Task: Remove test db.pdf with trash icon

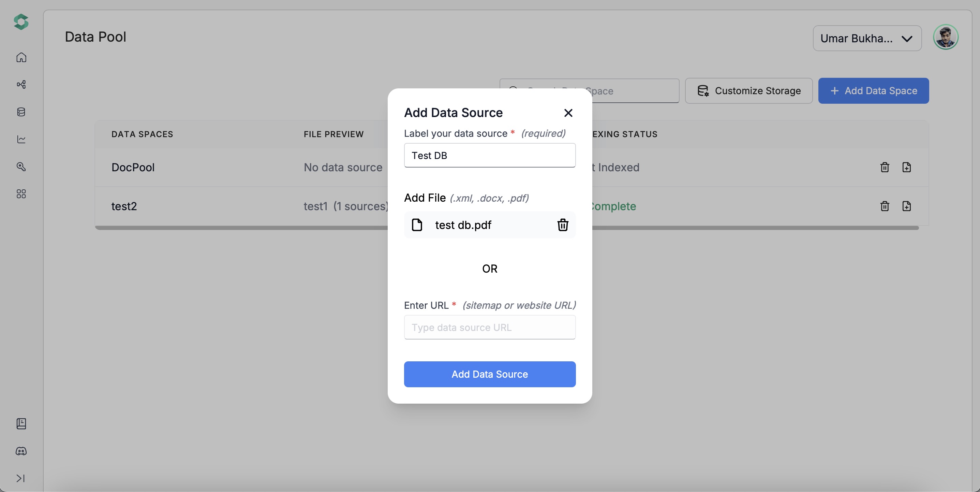Action: [563, 225]
